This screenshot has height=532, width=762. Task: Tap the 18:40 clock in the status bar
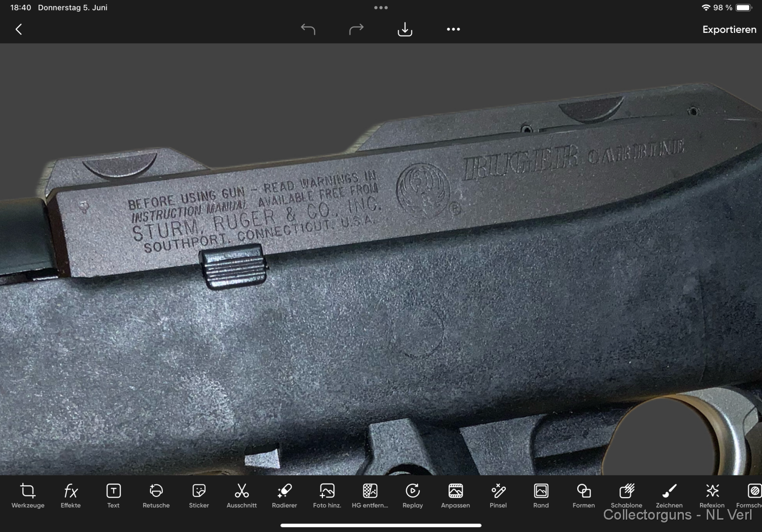pos(20,8)
